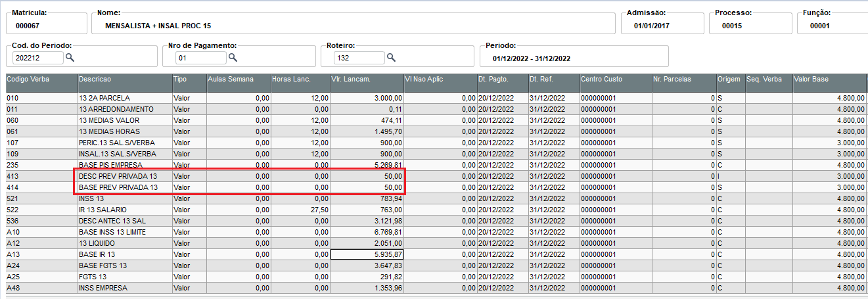Click the Periodo field 01/12/2022 - 31/12/2022
This screenshot has width=868, height=299.
click(x=574, y=55)
